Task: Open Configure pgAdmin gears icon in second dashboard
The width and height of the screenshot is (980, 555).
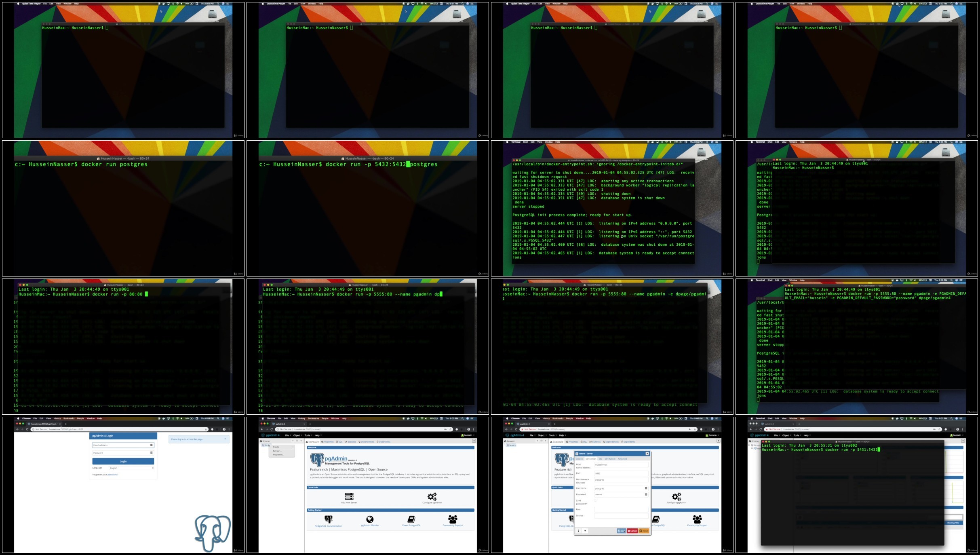Action: [x=677, y=496]
